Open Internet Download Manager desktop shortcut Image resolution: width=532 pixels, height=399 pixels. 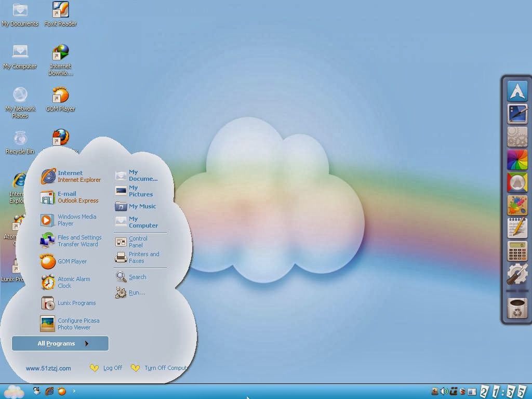60,60
